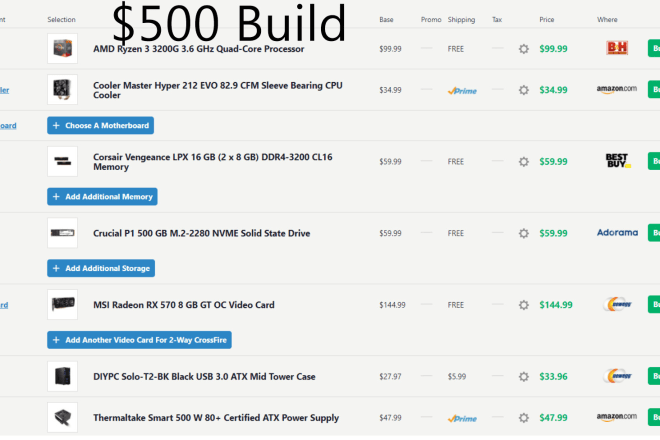Image resolution: width=660 pixels, height=440 pixels.
Task: Click Prime shipping badge in the CPU cooler row
Action: click(462, 91)
